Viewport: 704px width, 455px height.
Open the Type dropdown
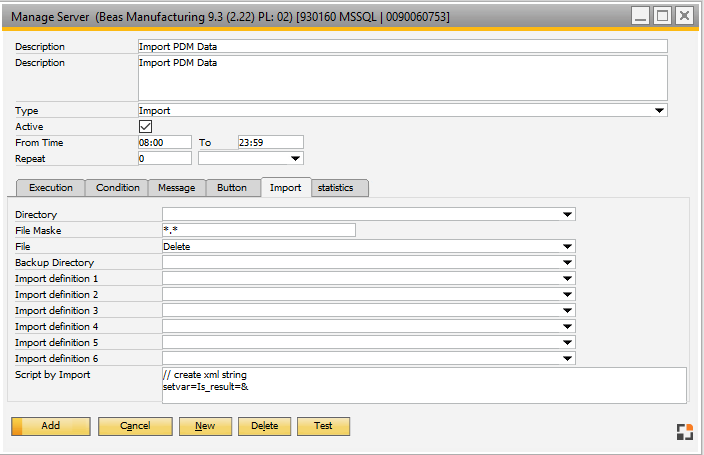point(659,111)
